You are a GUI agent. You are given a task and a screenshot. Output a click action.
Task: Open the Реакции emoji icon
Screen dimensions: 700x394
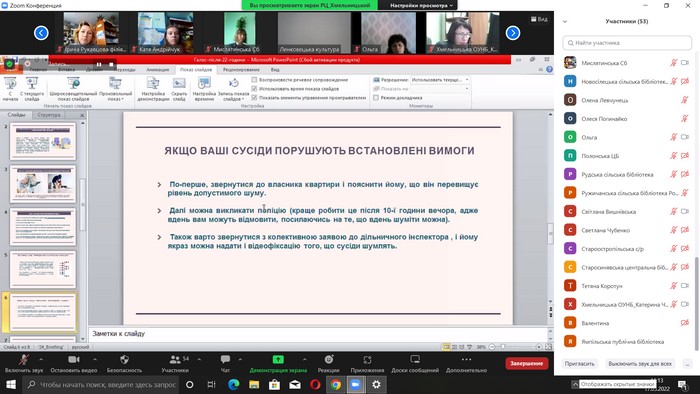coord(329,360)
